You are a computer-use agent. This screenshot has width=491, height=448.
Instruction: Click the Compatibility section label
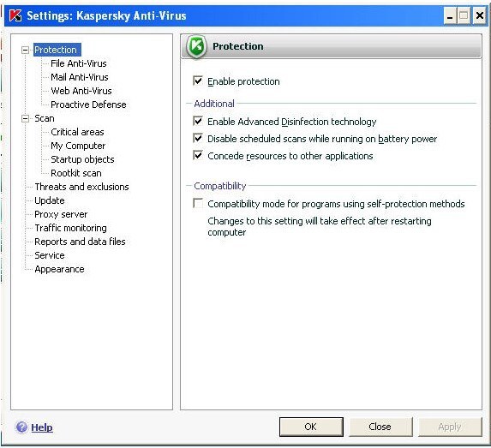(x=220, y=186)
